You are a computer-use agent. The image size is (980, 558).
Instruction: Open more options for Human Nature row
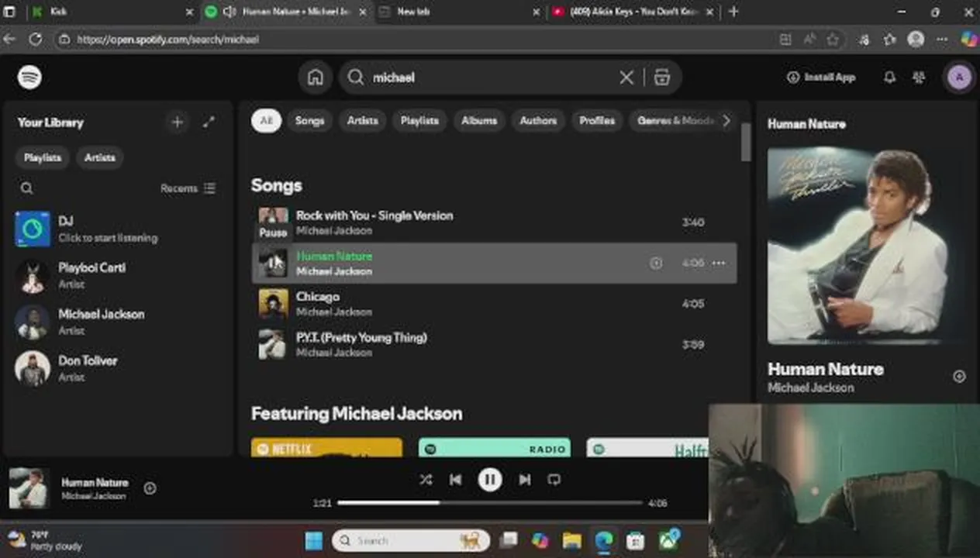719,263
